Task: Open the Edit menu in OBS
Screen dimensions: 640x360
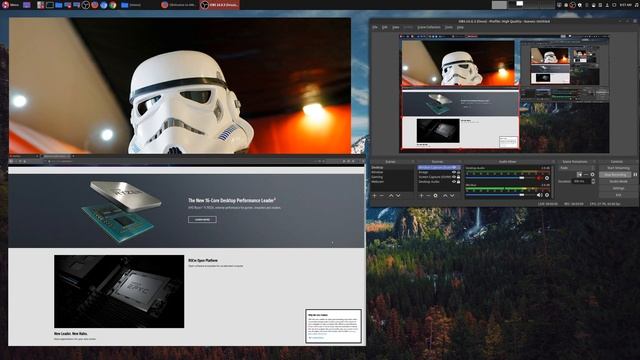Action: coord(384,27)
